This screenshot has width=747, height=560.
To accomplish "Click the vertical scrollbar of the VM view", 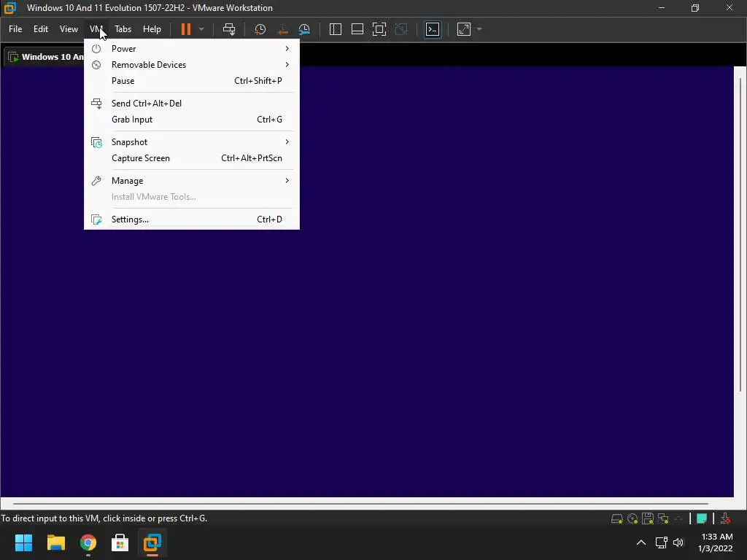I will [740, 233].
